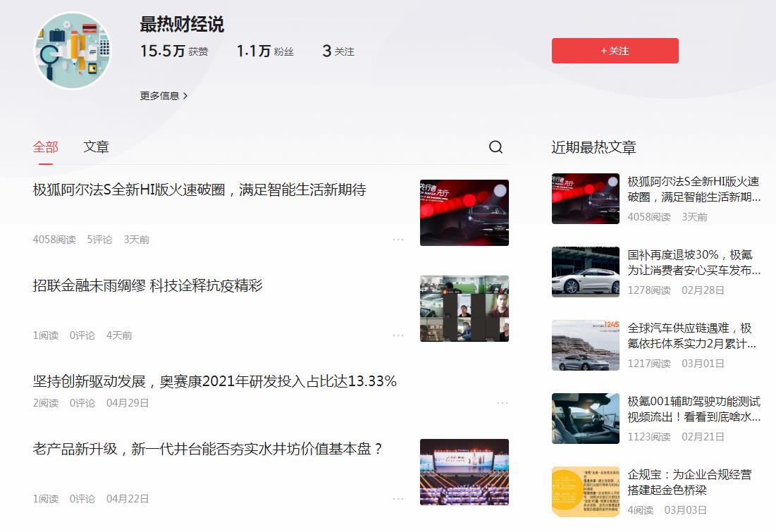Open article 招联金融未雨绸缪 科技诠释抗疫精彩
Image resolution: width=776 pixels, height=532 pixels.
pos(147,285)
